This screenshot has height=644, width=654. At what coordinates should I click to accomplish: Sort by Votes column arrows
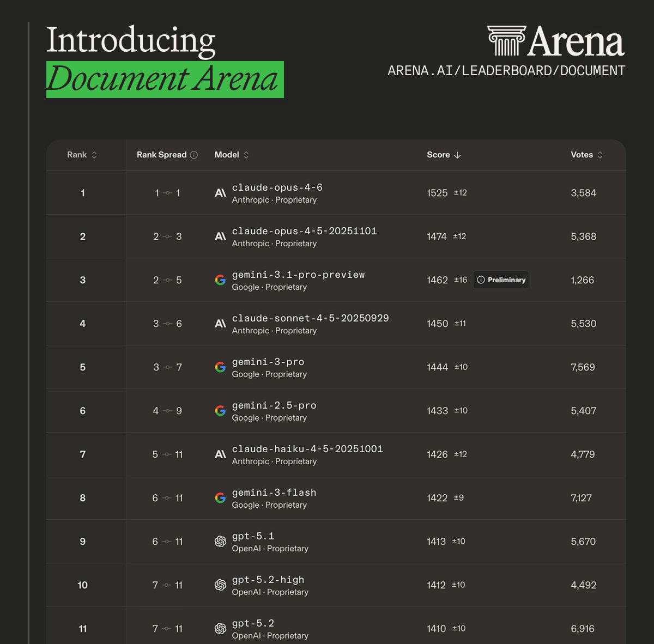pos(600,155)
